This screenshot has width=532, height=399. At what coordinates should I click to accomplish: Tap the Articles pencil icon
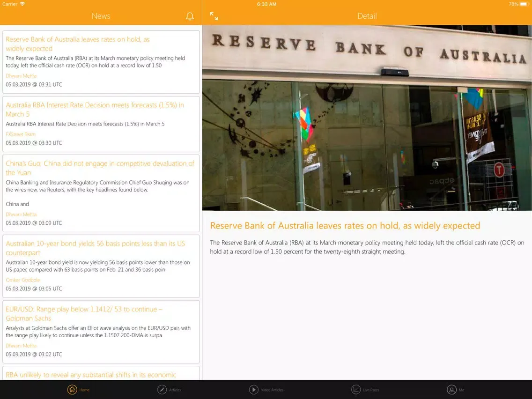click(x=162, y=390)
